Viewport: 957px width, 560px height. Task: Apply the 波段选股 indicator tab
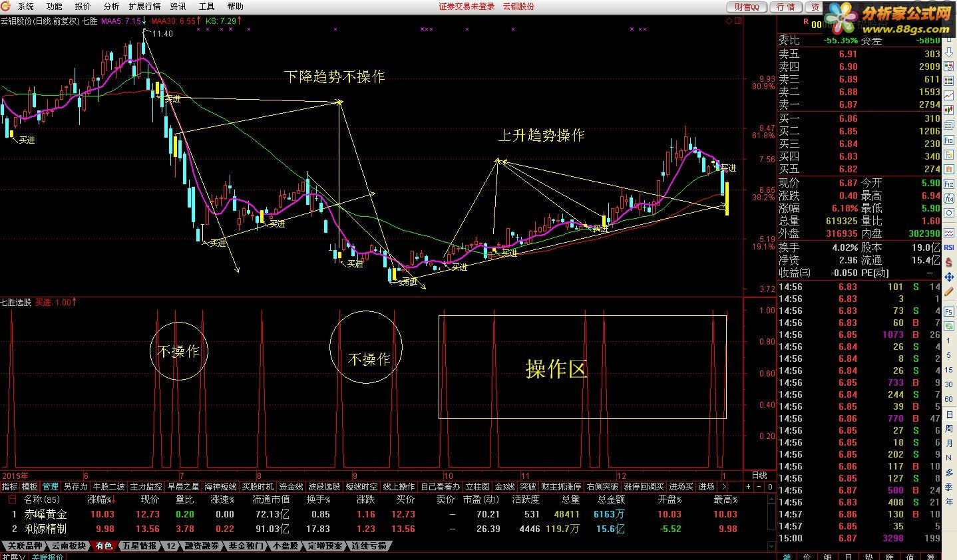coord(324,487)
